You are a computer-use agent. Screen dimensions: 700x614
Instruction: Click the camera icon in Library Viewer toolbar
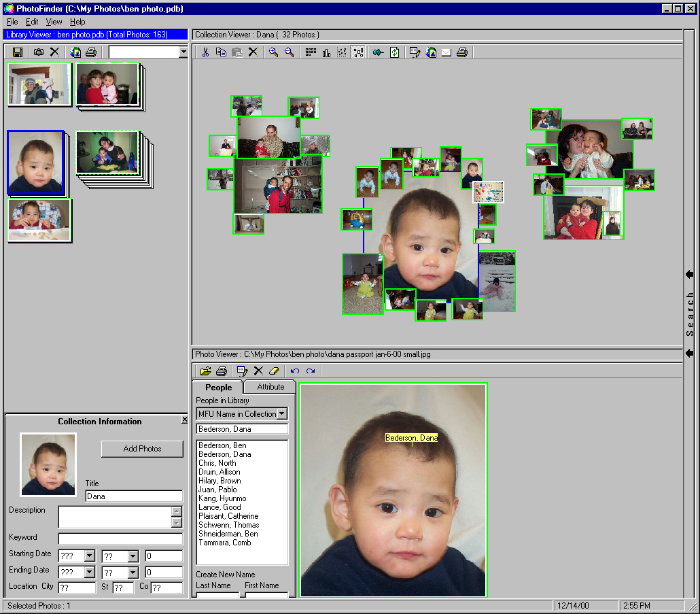[39, 52]
